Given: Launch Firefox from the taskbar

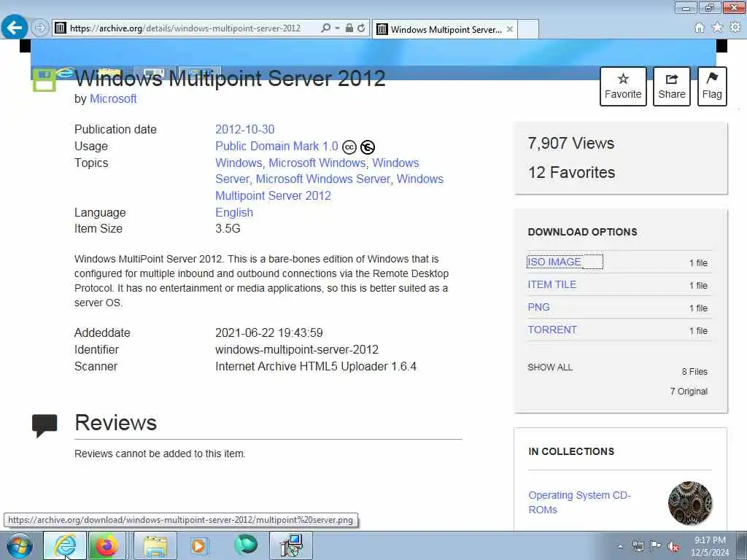Looking at the screenshot, I should (107, 545).
